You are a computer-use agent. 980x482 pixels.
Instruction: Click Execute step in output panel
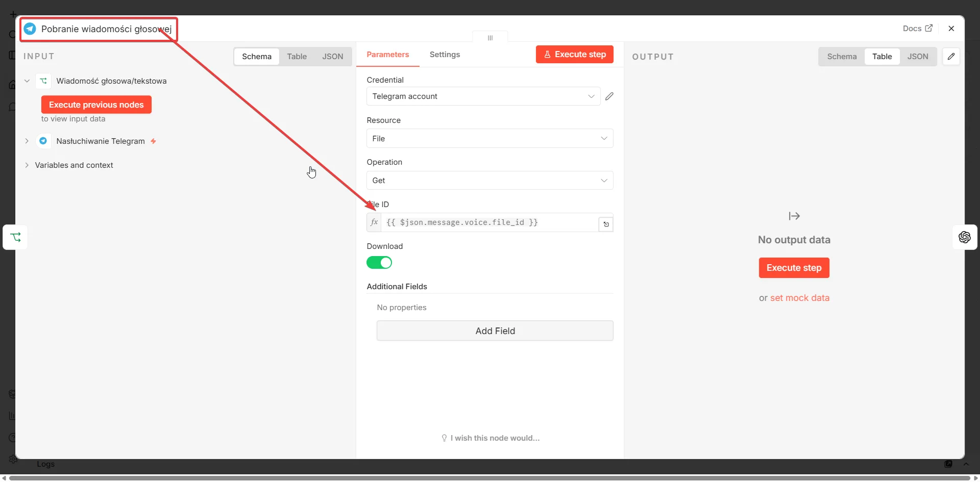point(794,268)
